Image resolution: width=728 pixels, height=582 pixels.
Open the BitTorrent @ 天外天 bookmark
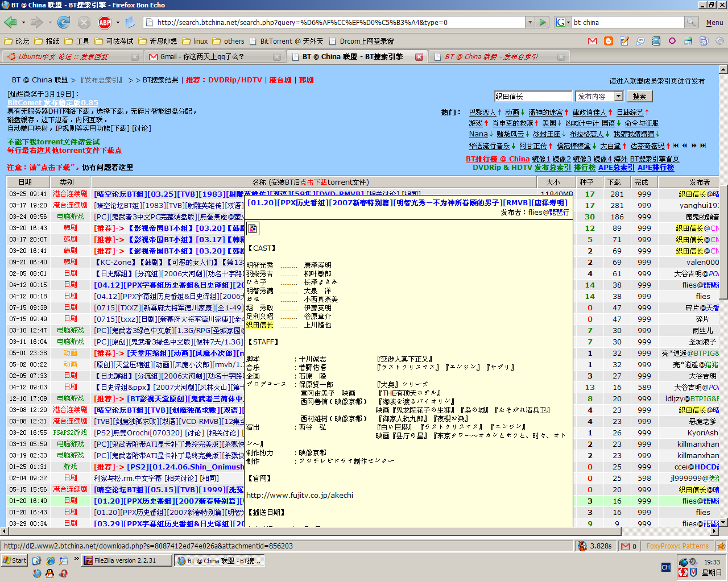coord(287,41)
